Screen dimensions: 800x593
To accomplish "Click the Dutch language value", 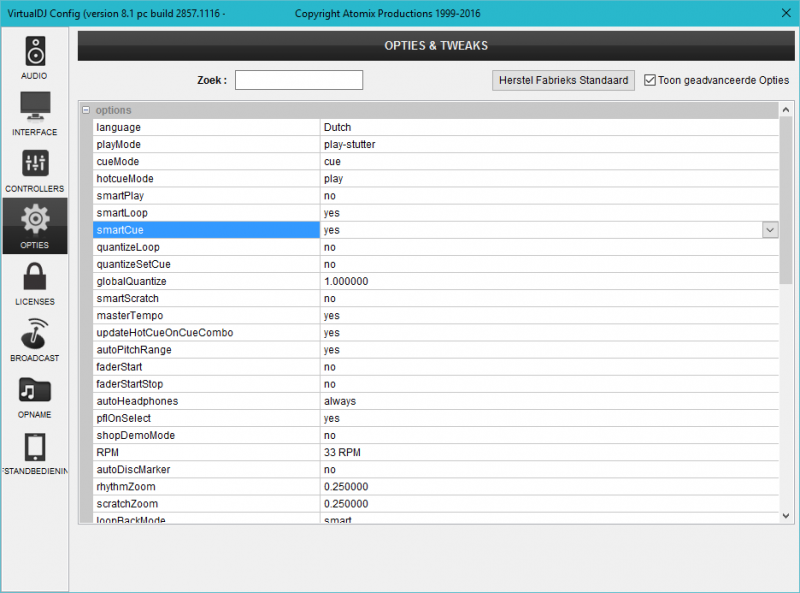I will click(337, 127).
